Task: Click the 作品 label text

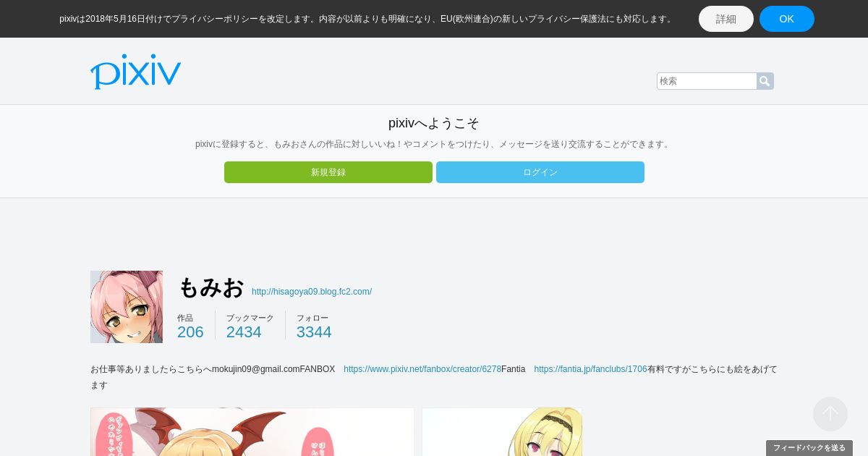Action: [x=185, y=318]
